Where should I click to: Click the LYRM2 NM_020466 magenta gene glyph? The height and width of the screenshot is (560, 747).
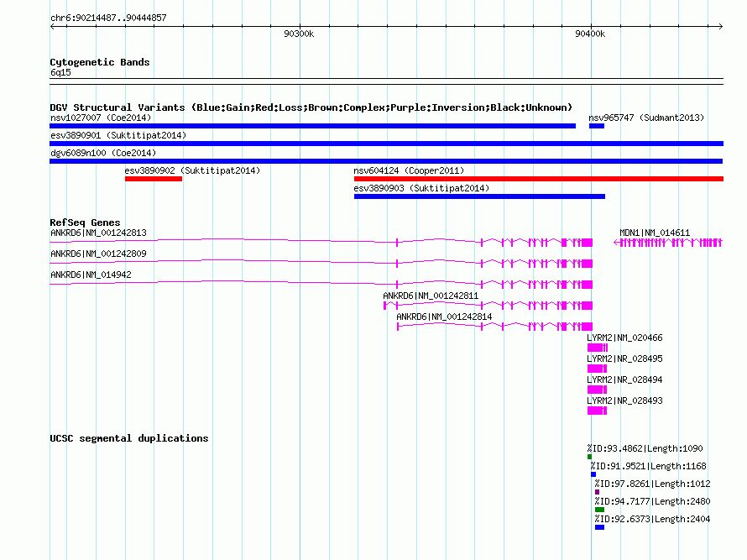(x=598, y=348)
